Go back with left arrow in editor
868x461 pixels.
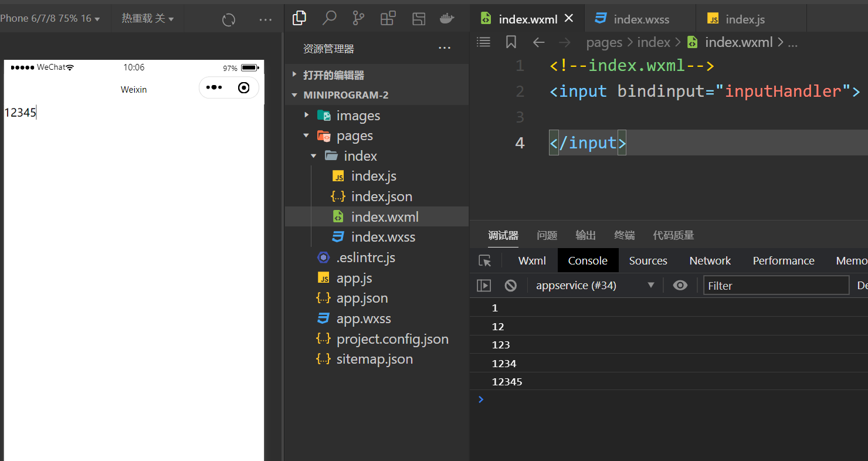pyautogui.click(x=538, y=42)
